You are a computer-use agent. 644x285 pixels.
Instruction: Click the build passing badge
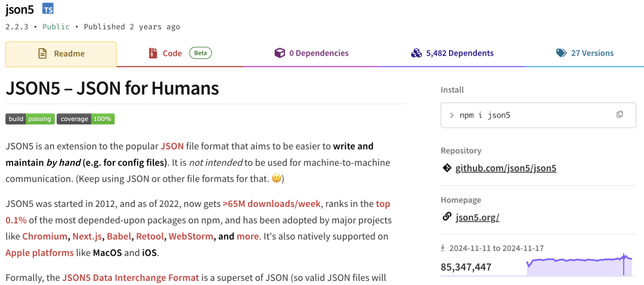pos(30,119)
